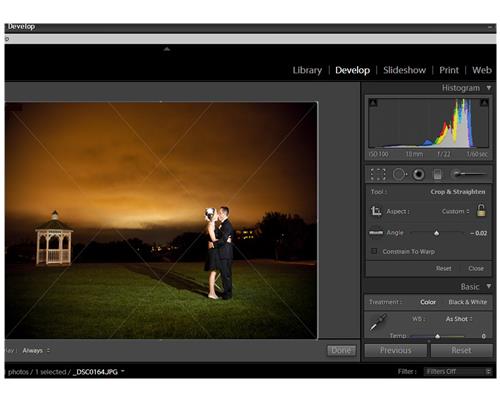Screen dimensions: 500x400
Task: Select the Straighten level tool beside Angle
Action: pyautogui.click(x=376, y=233)
